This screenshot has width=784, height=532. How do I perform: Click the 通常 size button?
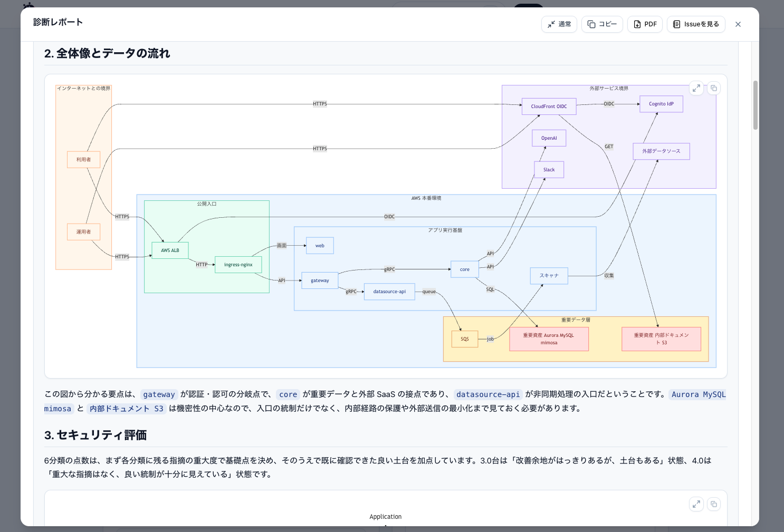point(559,24)
